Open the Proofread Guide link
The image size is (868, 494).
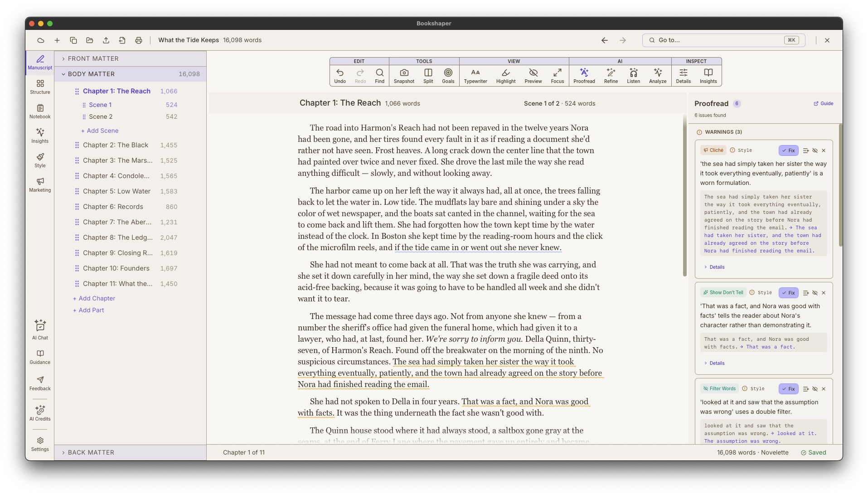(824, 103)
